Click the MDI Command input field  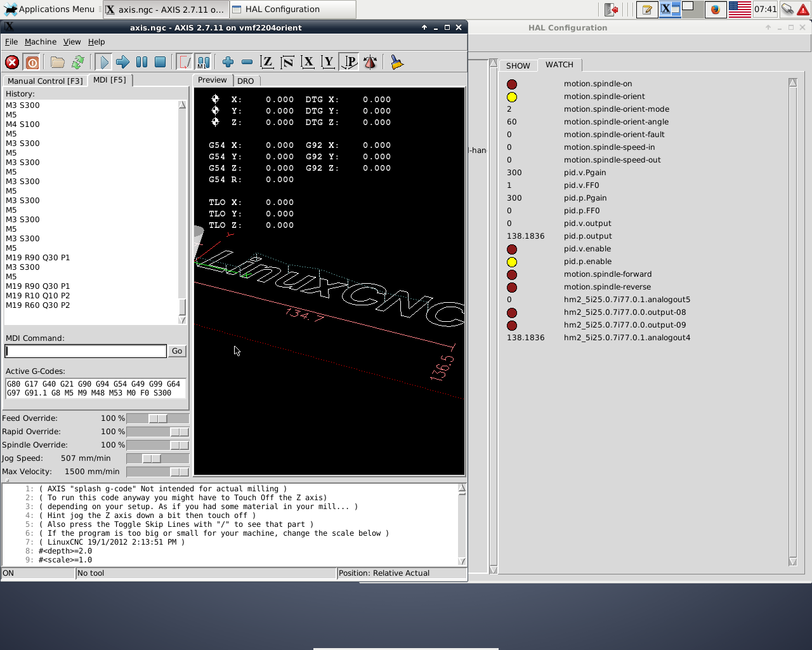[x=86, y=351]
